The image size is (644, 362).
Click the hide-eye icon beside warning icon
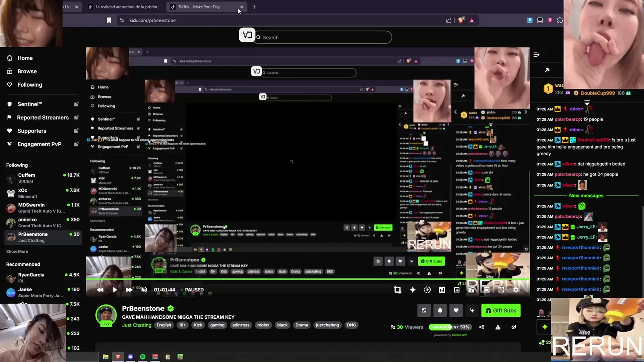514,327
